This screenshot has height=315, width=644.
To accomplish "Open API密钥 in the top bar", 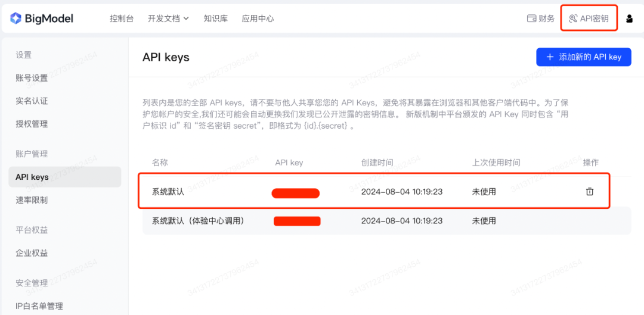I will point(589,18).
